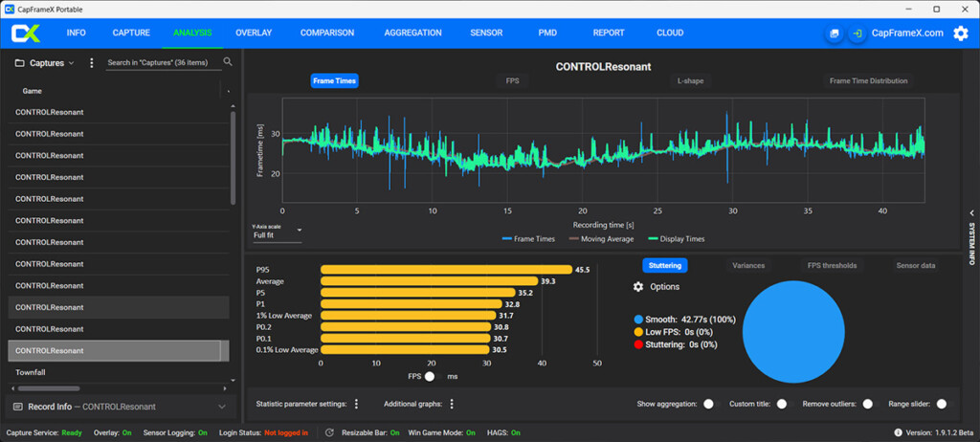Open the FPS thresholds view
Screen dimensions: 980x442
(x=832, y=266)
